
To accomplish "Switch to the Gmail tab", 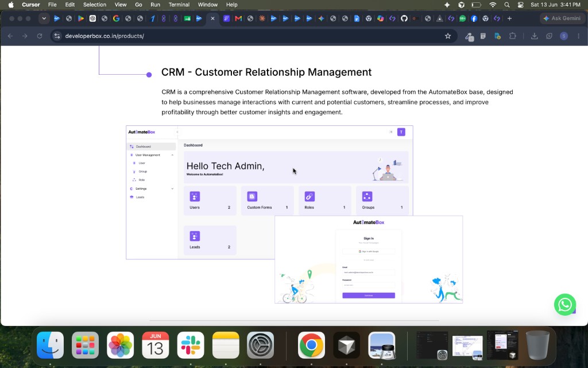I will point(238,18).
